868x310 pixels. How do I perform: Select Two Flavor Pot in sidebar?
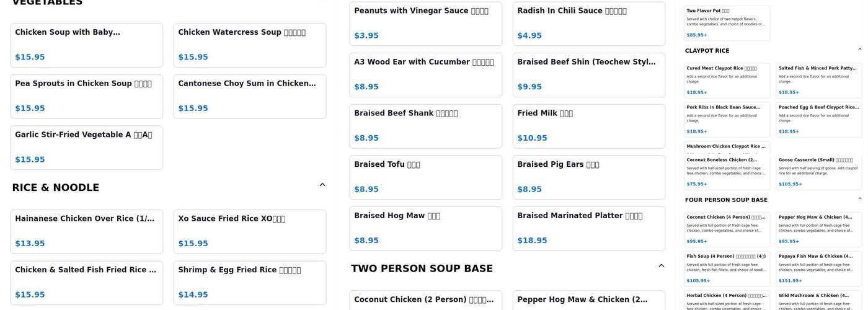(x=727, y=23)
